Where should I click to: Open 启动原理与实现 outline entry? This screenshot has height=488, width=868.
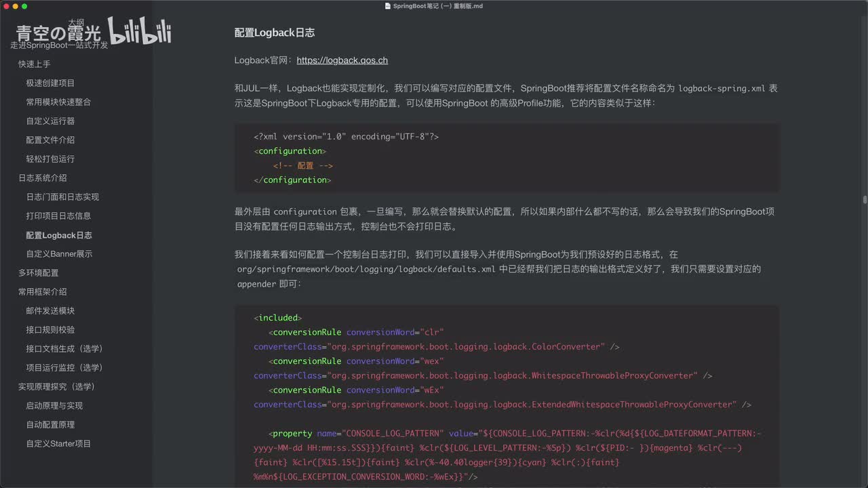click(x=55, y=406)
